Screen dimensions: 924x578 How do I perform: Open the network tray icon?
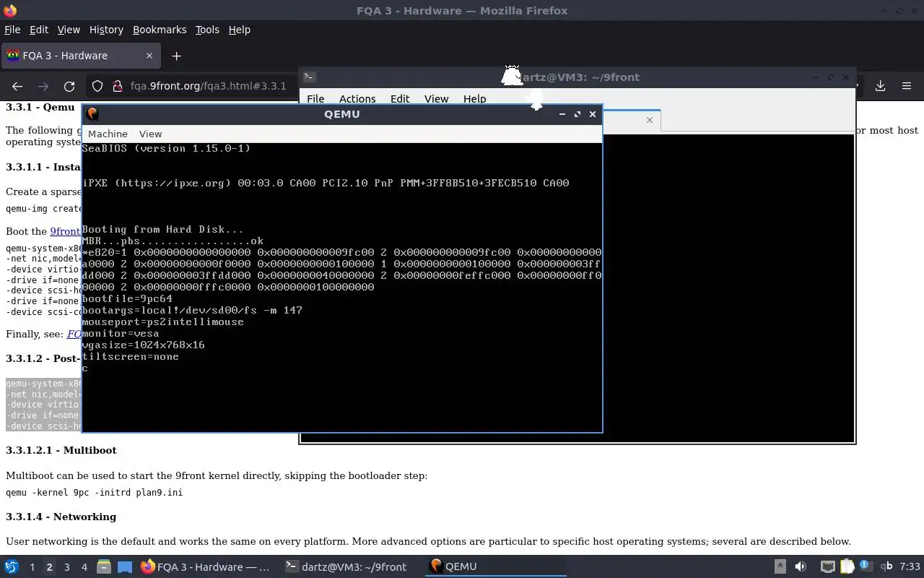click(x=828, y=566)
